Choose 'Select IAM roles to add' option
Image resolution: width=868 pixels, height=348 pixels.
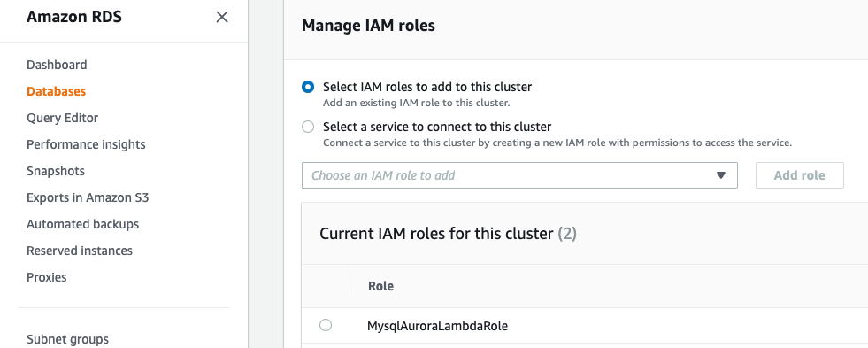click(308, 87)
